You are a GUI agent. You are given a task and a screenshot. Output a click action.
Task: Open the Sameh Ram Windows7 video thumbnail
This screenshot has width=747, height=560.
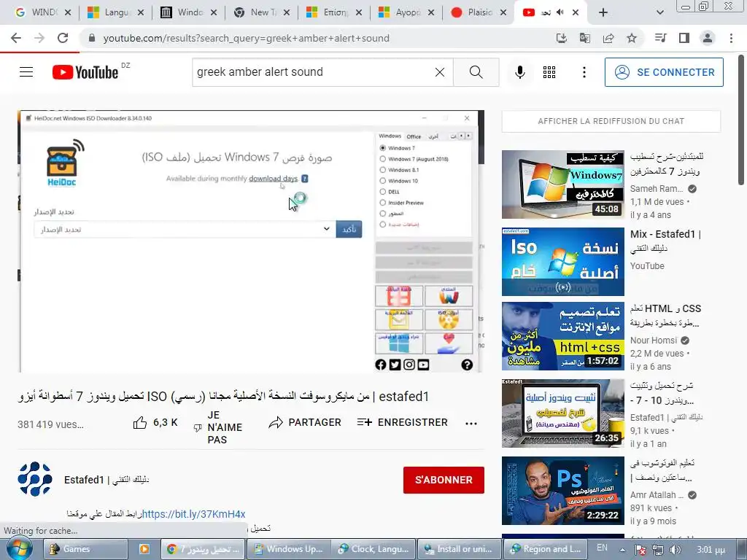coord(562,184)
